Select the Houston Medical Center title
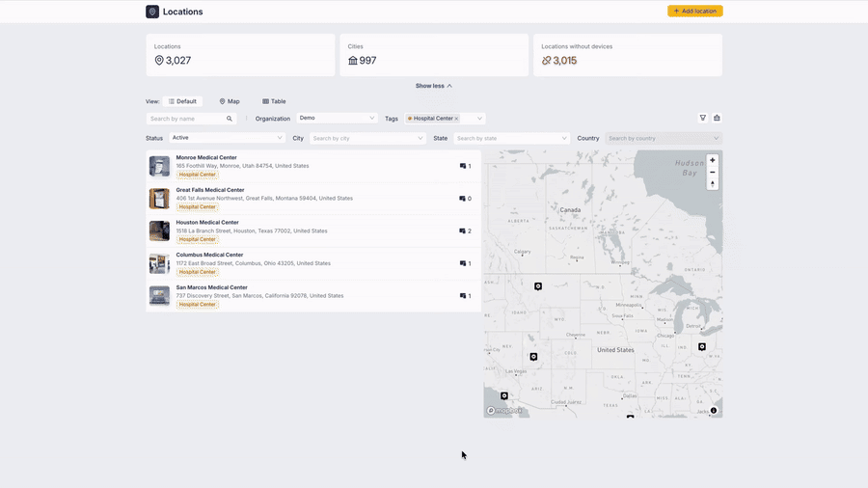 [207, 223]
